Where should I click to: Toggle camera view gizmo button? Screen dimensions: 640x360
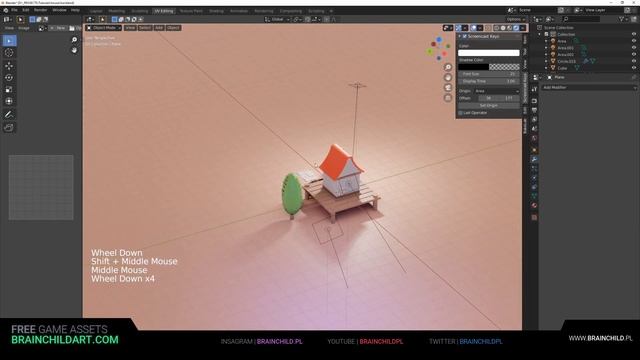(x=448, y=88)
